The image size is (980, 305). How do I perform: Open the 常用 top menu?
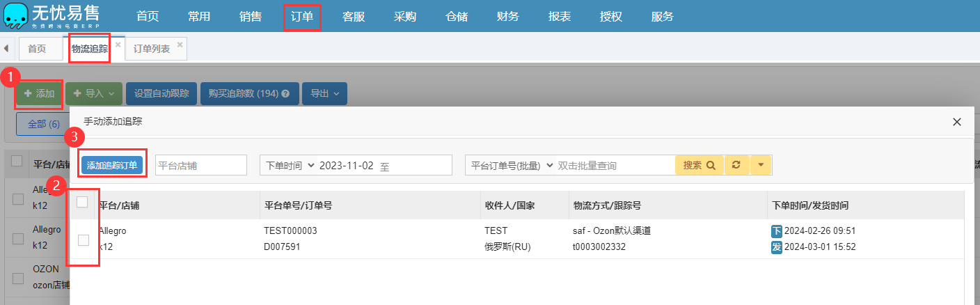[x=199, y=16]
